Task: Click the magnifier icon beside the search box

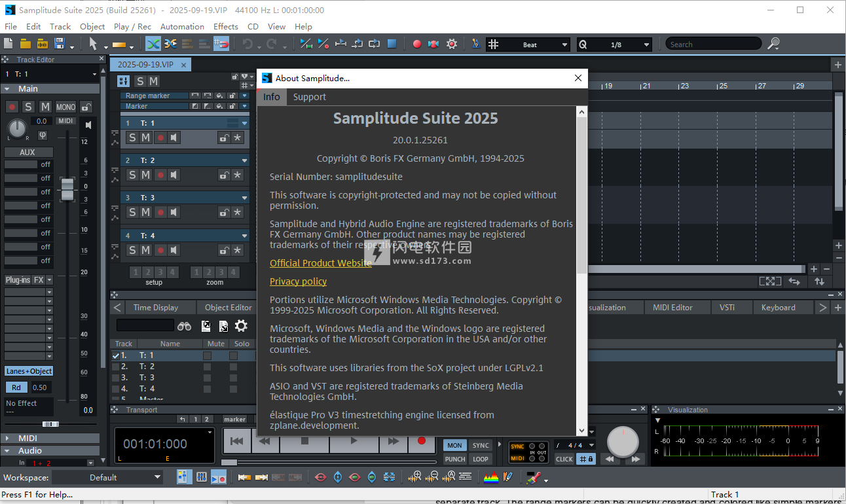Action: pyautogui.click(x=774, y=44)
